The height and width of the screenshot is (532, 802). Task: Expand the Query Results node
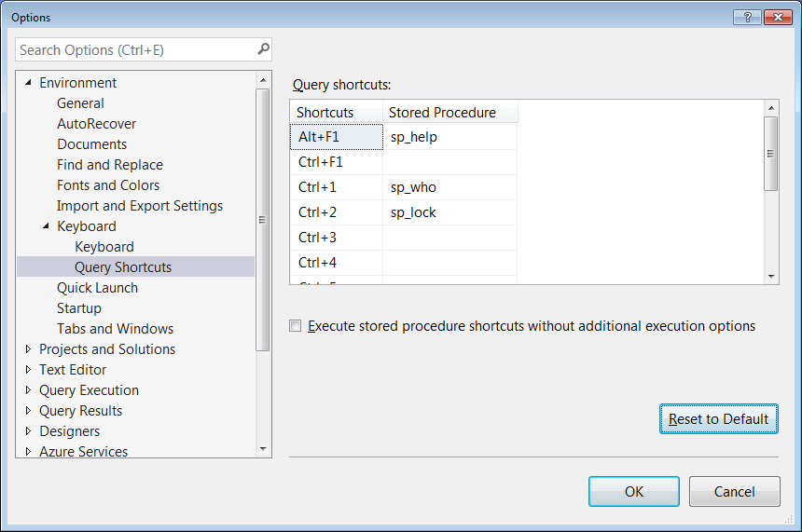[28, 411]
